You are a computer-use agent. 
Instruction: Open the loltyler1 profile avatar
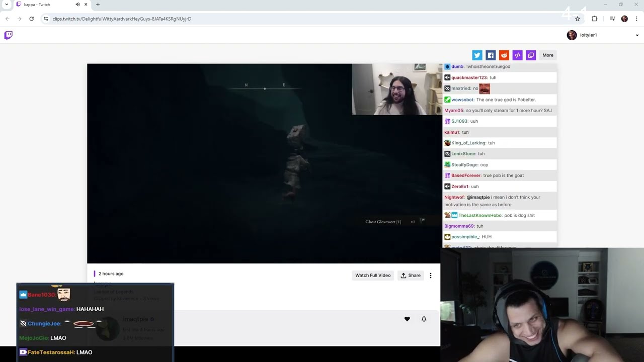[x=572, y=35]
